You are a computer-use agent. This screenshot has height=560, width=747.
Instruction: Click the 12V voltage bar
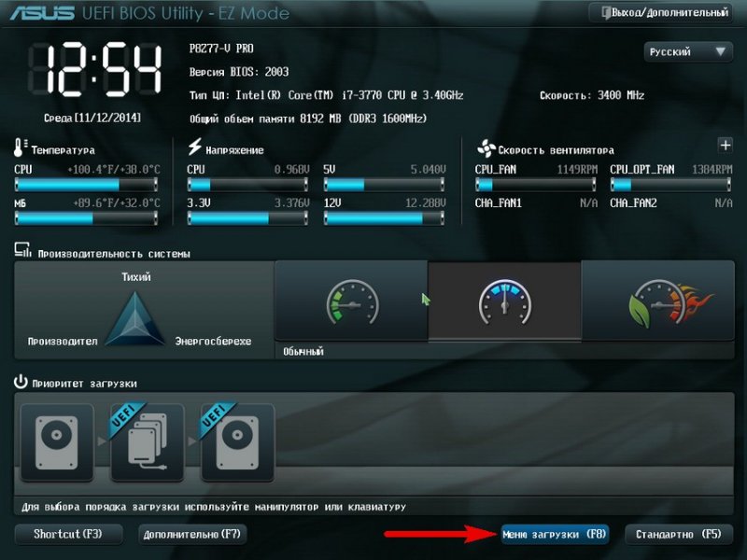tap(385, 218)
